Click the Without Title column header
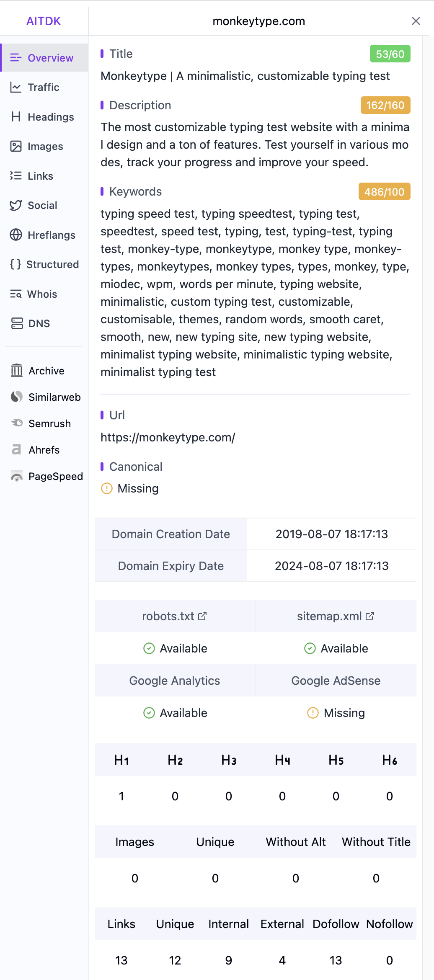The height and width of the screenshot is (980, 434). pos(376,842)
